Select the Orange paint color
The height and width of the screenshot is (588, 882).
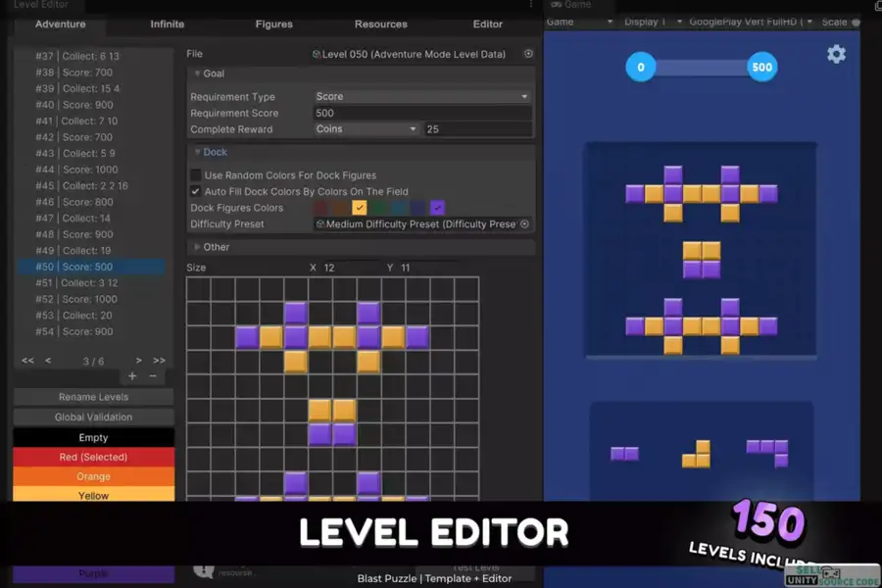[93, 476]
